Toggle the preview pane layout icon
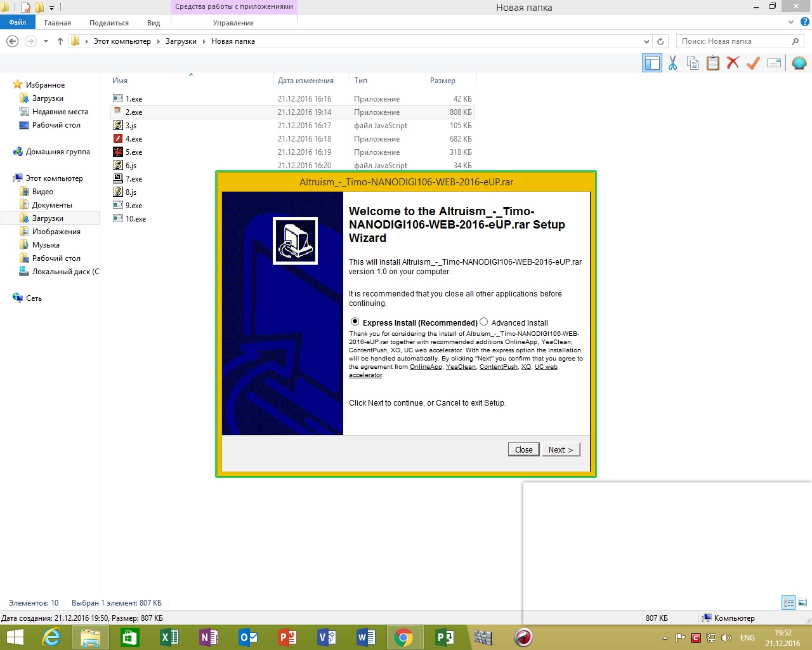Viewport: 812px width, 650px height. (x=652, y=63)
